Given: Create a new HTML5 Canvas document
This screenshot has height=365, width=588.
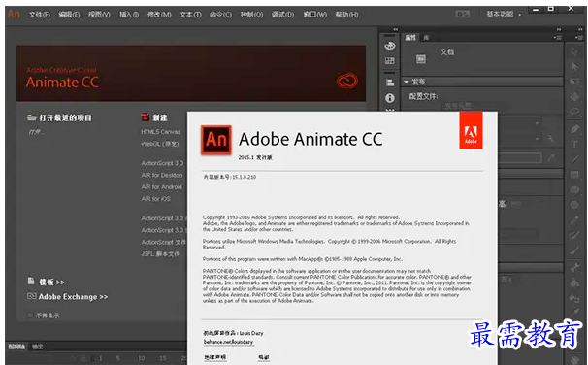Looking at the screenshot, I should [x=161, y=132].
